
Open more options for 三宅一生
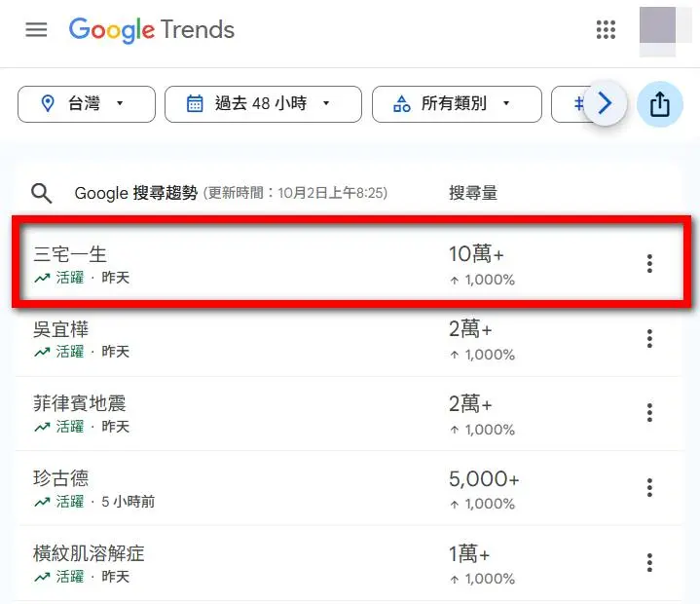(649, 263)
